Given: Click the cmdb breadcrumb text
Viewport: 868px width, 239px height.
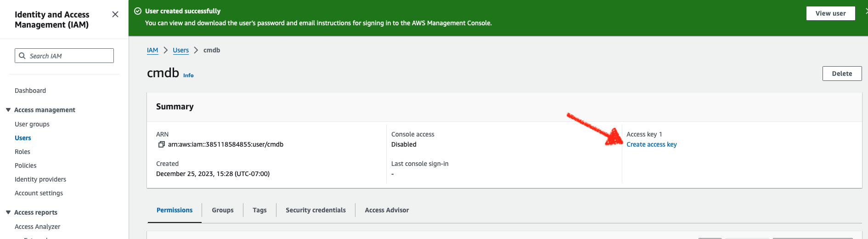Looking at the screenshot, I should point(212,50).
